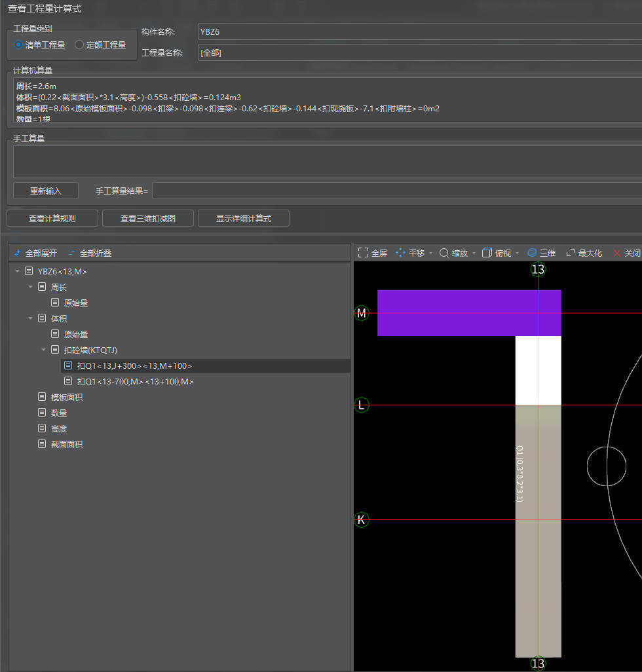Open 查看计算规则
This screenshot has height=672, width=642.
[52, 218]
